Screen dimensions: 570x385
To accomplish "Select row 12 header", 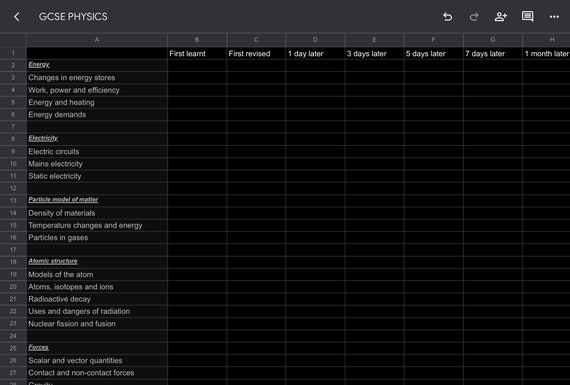I will 13,188.
